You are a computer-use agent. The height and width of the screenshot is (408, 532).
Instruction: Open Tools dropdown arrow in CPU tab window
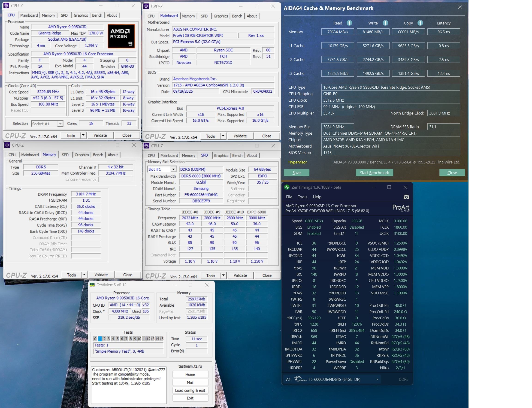click(83, 135)
